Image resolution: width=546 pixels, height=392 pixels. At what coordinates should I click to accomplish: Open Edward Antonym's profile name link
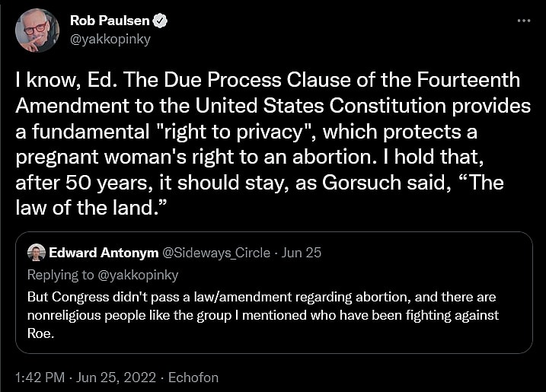(102, 253)
